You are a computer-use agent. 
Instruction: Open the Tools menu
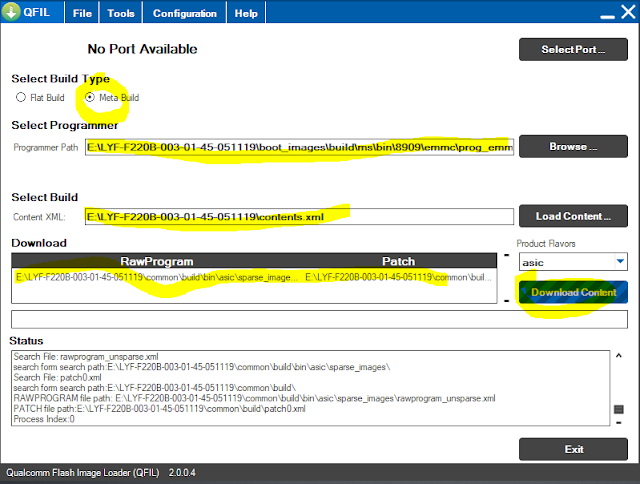tap(121, 13)
